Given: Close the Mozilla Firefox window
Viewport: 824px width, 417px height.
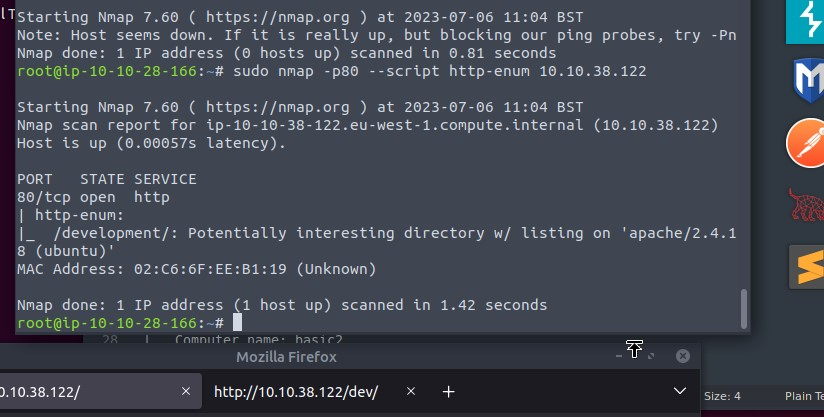Looking at the screenshot, I should pos(682,356).
